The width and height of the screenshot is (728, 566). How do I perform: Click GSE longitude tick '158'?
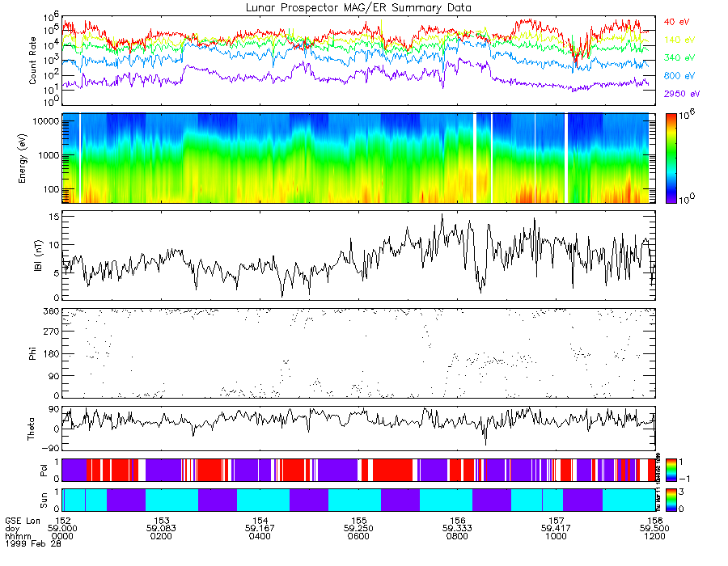point(654,521)
